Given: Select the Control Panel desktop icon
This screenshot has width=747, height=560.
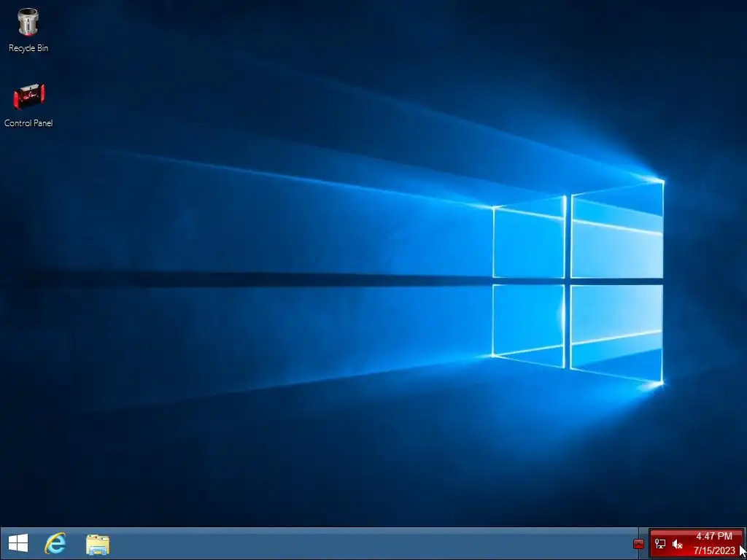Looking at the screenshot, I should [28, 96].
